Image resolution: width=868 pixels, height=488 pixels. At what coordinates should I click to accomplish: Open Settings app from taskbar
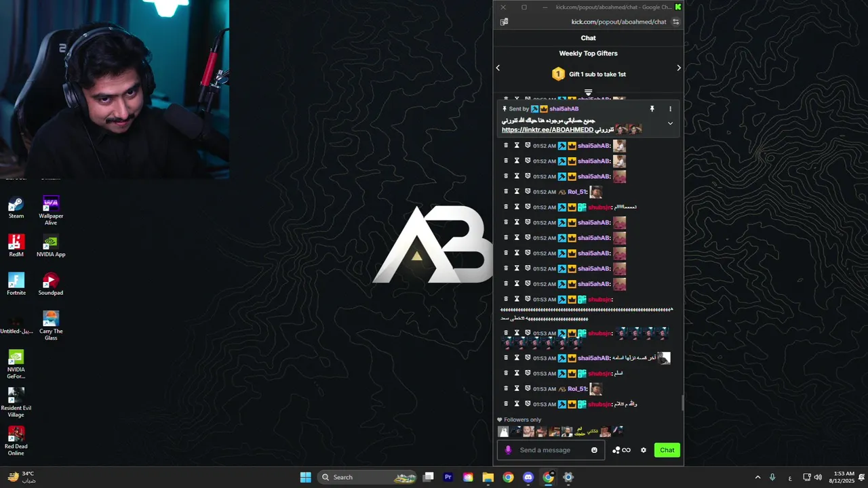[568, 477]
